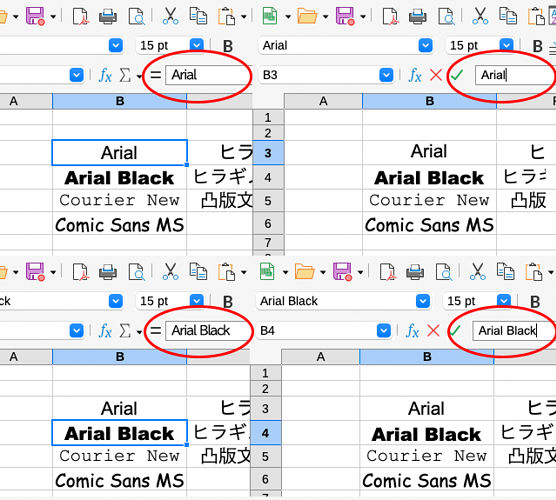Expand 15 pt font size dropdown beside 'Arial' font box
The image size is (556, 500).
click(506, 45)
